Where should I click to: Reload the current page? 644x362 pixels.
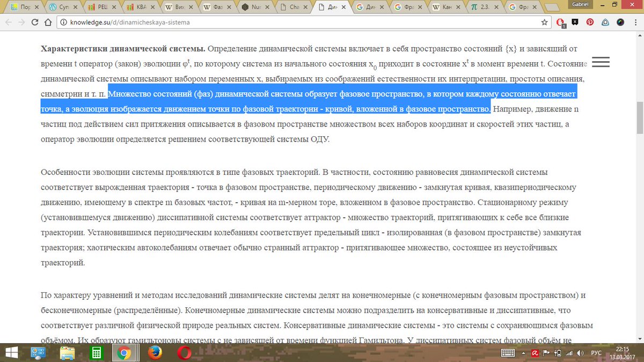point(35,23)
